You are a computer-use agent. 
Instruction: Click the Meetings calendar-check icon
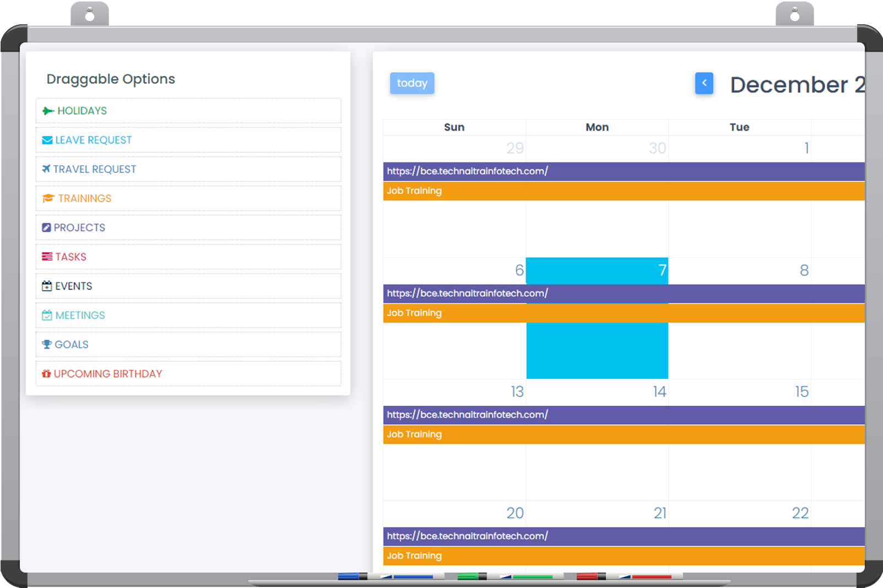pyautogui.click(x=47, y=315)
